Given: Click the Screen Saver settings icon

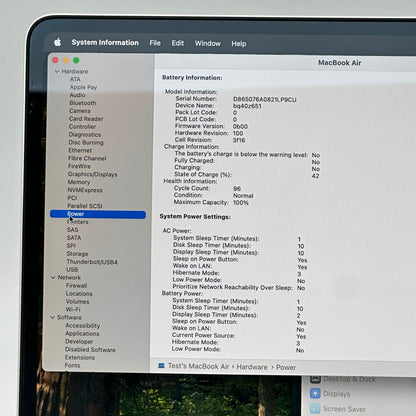Looking at the screenshot, I should [315, 409].
